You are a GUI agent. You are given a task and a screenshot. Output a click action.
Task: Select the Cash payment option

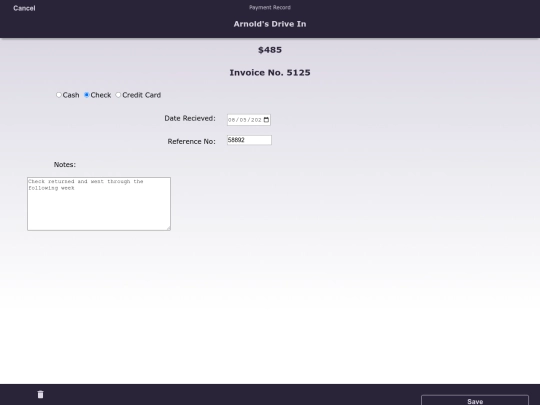59,95
